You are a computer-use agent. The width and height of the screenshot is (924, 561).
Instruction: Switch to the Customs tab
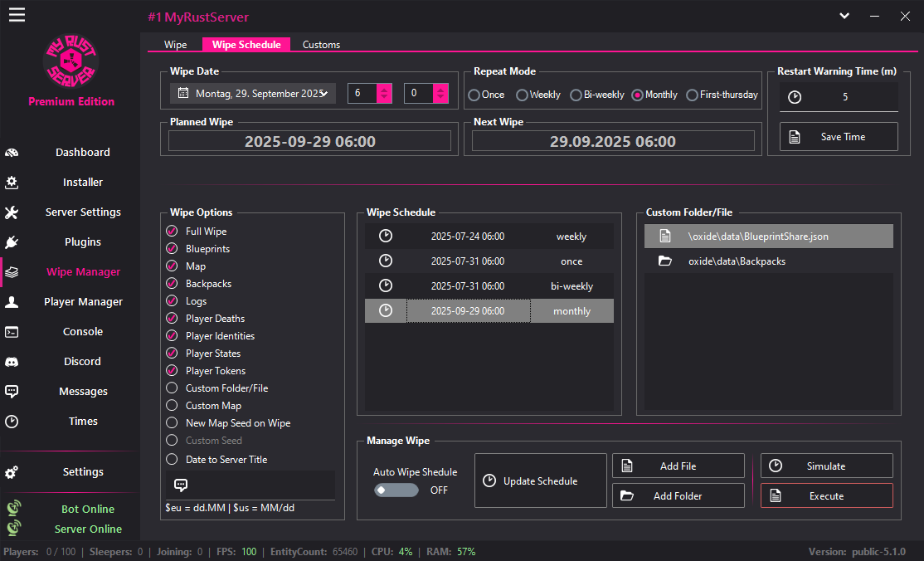(321, 44)
